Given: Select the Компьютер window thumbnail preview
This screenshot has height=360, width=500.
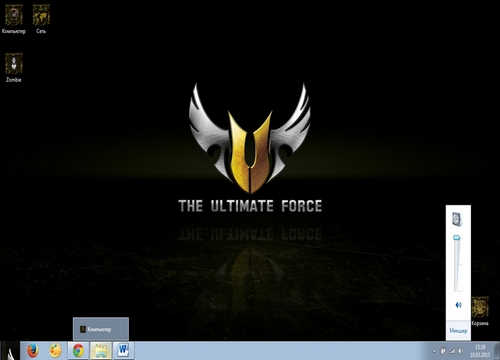Looking at the screenshot, I should [101, 329].
